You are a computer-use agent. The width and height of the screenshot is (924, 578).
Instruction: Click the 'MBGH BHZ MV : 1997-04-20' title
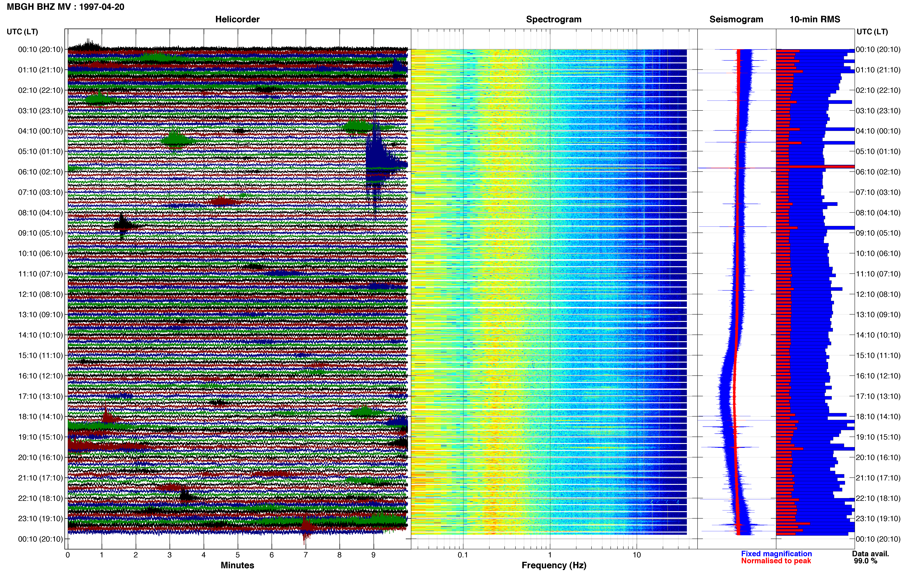65,7
